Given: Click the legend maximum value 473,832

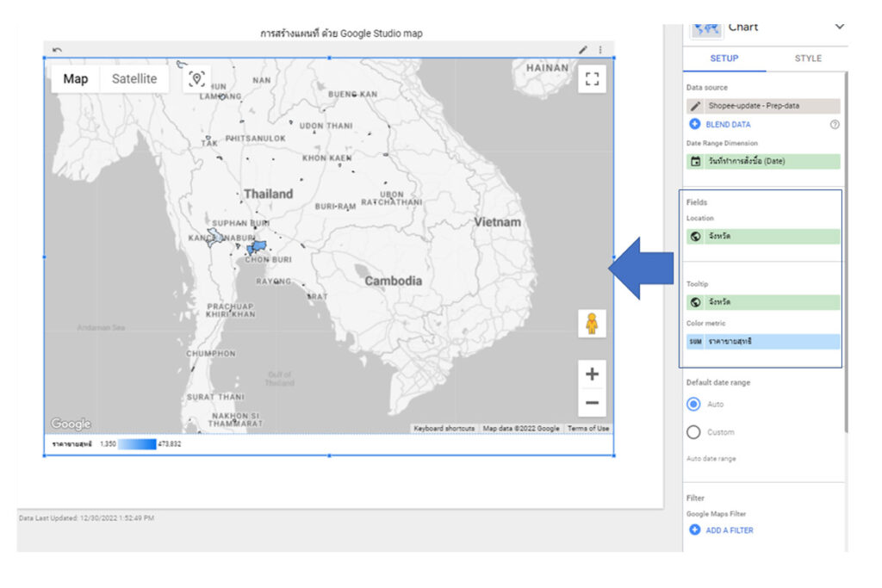Looking at the screenshot, I should (170, 444).
